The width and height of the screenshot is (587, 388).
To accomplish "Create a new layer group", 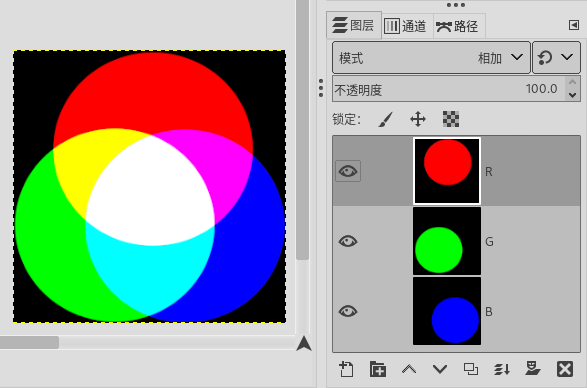I will [x=378, y=369].
